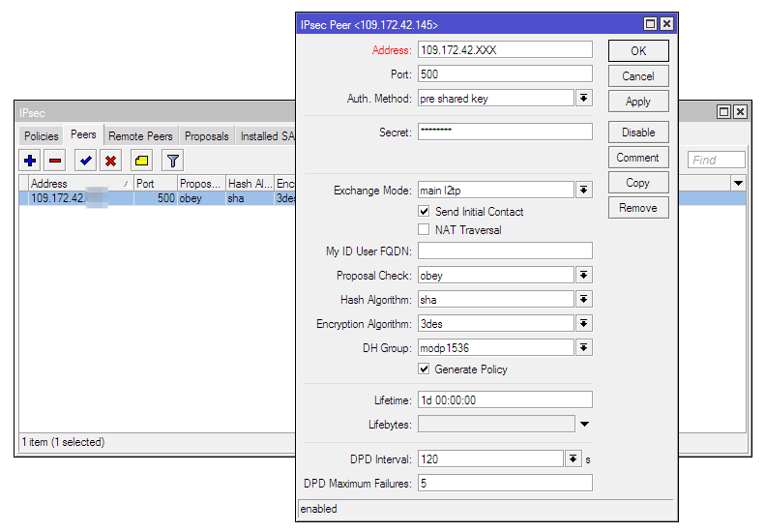Image resolution: width=766 pixels, height=532 pixels.
Task: Click the OK button
Action: pos(638,51)
